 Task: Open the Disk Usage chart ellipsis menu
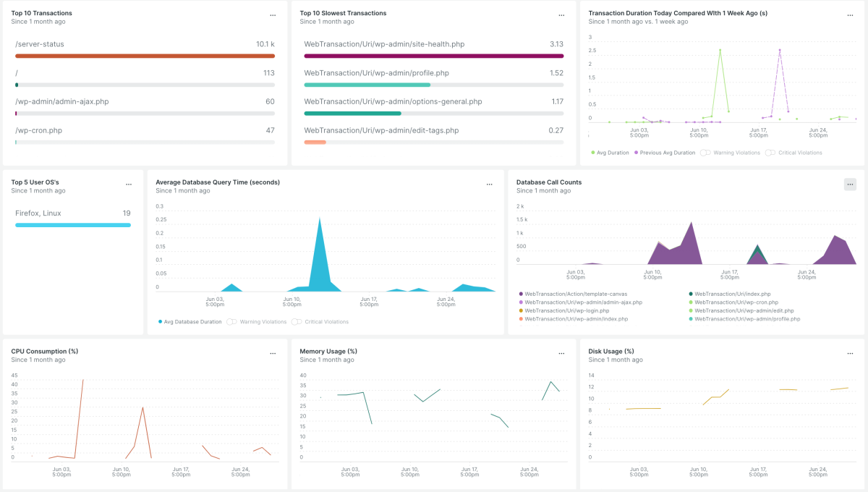coord(850,354)
